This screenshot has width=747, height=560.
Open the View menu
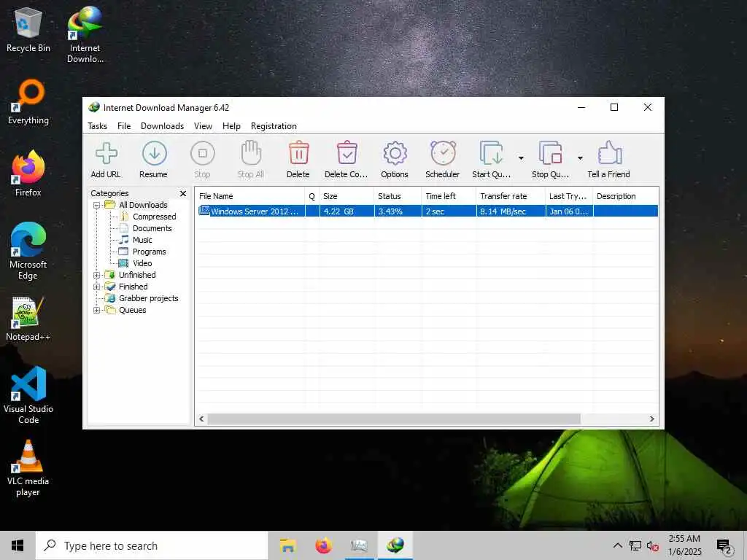[203, 126]
